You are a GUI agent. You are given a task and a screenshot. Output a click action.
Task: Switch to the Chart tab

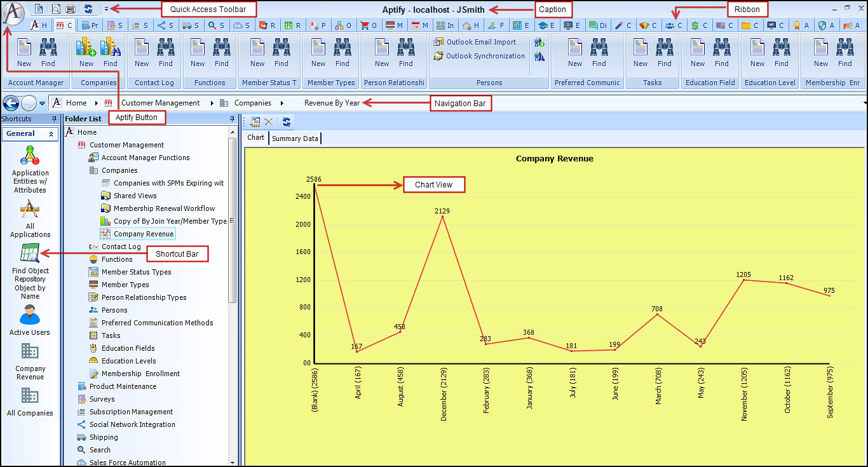[x=255, y=137]
